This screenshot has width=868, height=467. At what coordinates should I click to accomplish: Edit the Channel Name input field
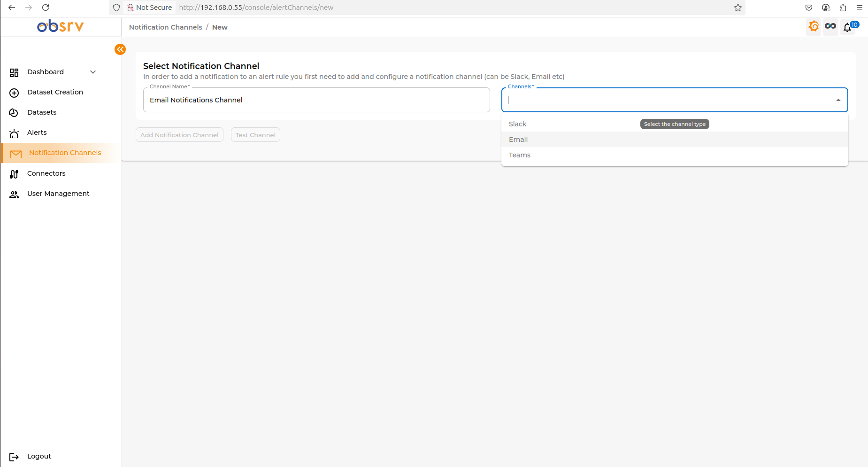(316, 100)
